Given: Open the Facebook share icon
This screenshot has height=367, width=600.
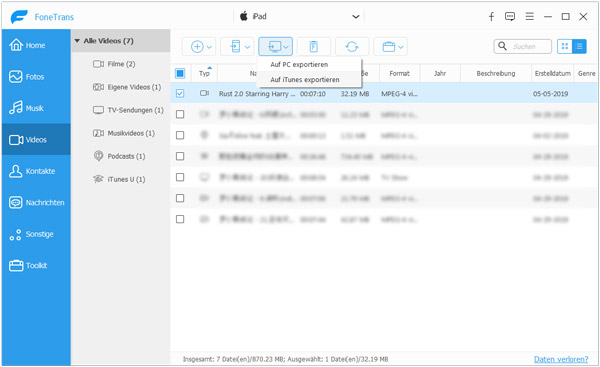Looking at the screenshot, I should [x=491, y=16].
